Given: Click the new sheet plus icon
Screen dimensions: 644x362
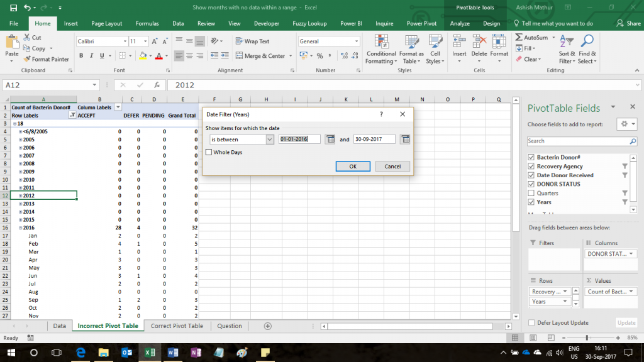Looking at the screenshot, I should (x=267, y=326).
